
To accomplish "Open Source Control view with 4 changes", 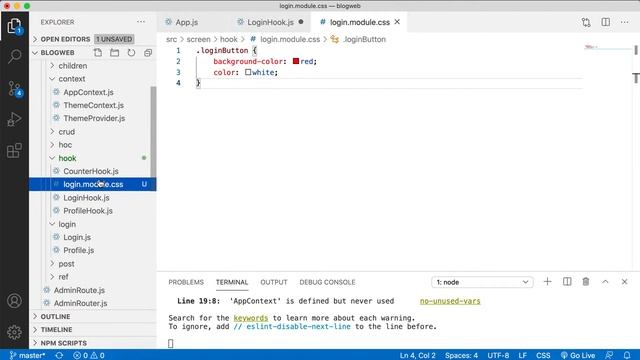I will pyautogui.click(x=14, y=88).
